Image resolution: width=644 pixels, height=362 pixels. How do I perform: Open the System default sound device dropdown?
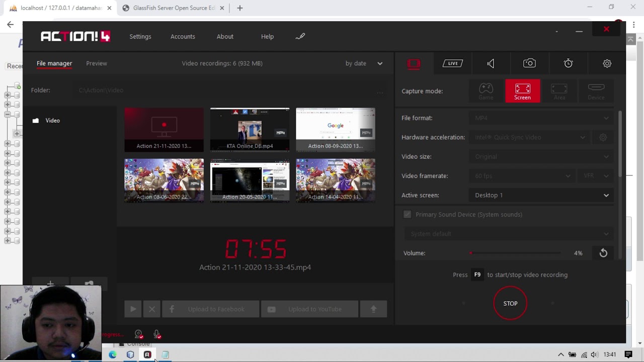coord(509,234)
